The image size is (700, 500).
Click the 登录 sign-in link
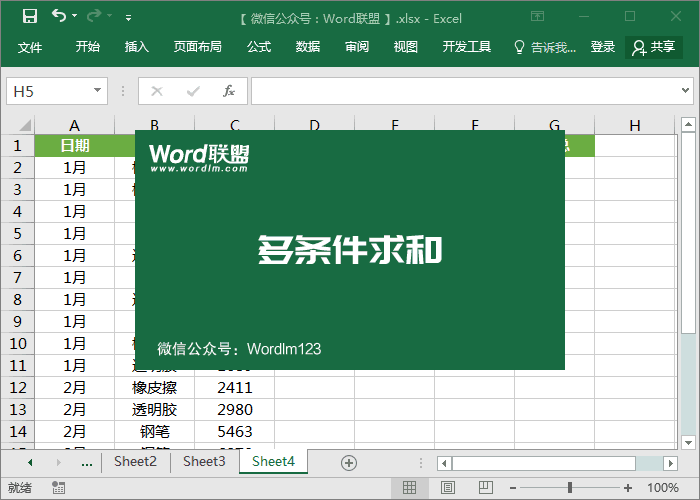[603, 46]
